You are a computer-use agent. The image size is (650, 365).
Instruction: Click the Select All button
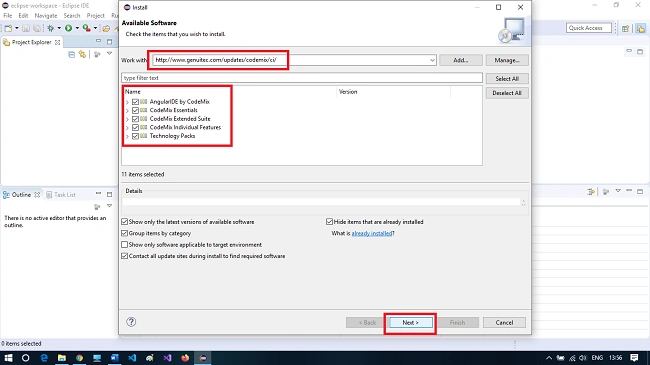[x=507, y=78]
